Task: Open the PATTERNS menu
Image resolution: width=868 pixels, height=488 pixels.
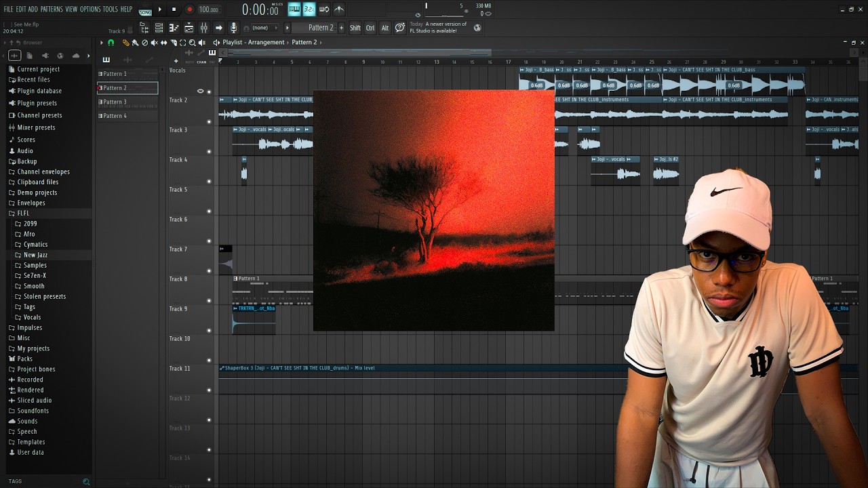Action: pyautogui.click(x=52, y=9)
